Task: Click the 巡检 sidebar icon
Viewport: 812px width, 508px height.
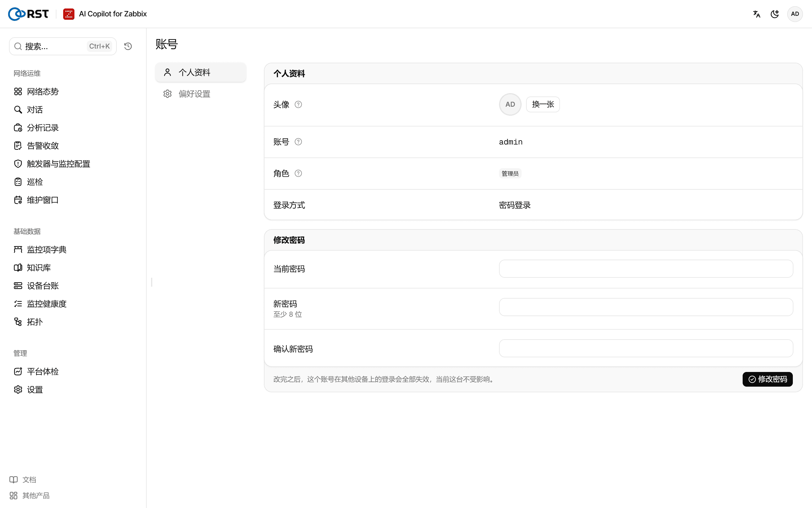Action: (18, 182)
